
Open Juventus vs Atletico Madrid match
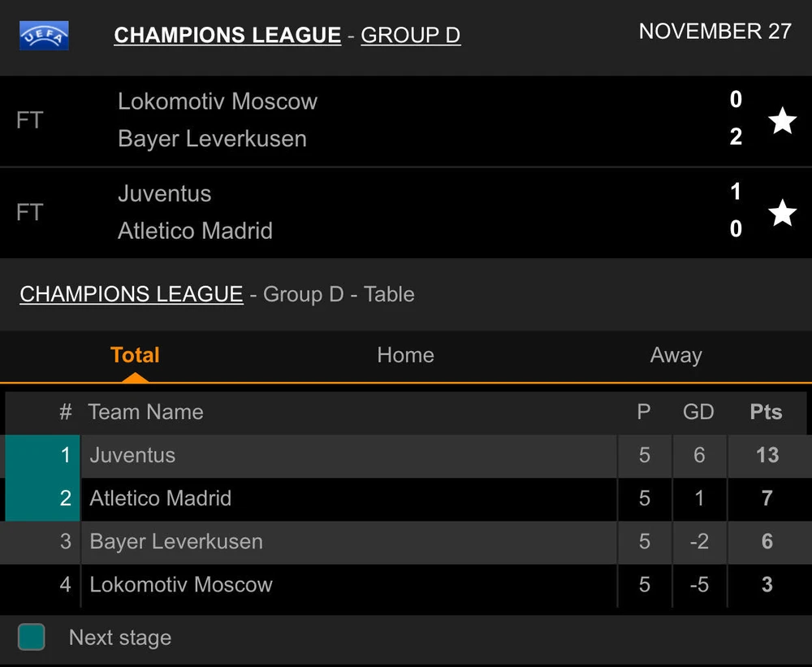(x=365, y=213)
